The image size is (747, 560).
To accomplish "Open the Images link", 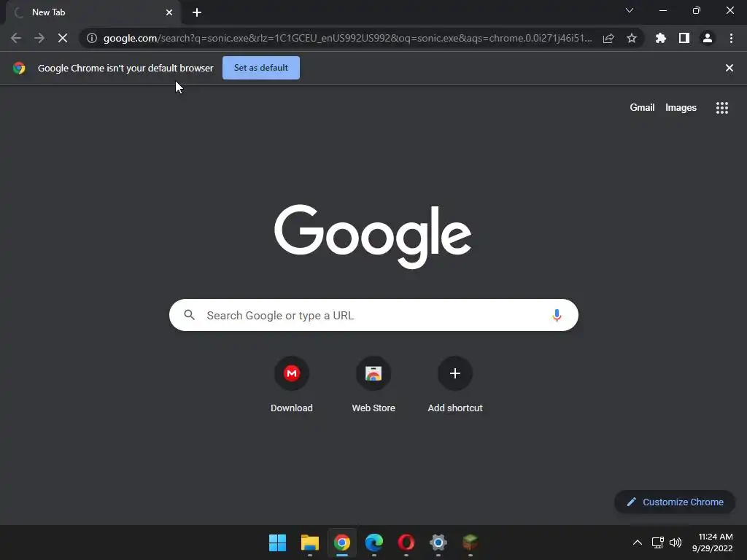I will coord(681,108).
